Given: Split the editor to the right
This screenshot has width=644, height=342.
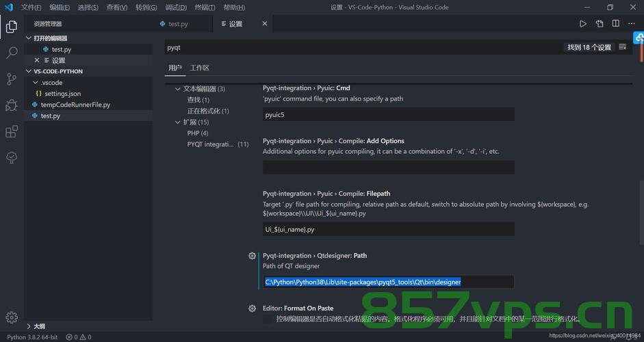Looking at the screenshot, I should pos(616,24).
